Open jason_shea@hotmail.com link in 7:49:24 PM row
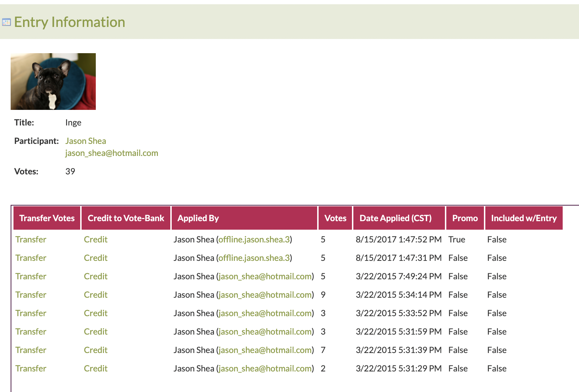The width and height of the screenshot is (579, 392). (265, 276)
